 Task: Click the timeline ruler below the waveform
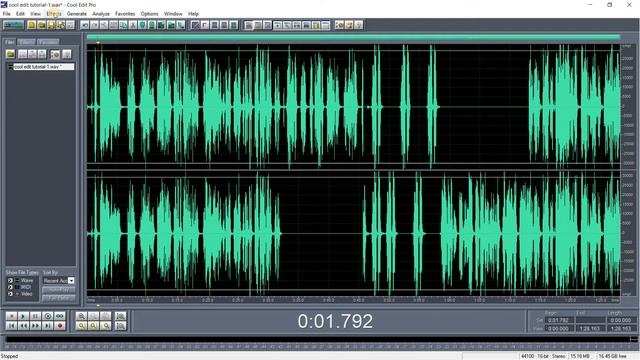click(353, 300)
